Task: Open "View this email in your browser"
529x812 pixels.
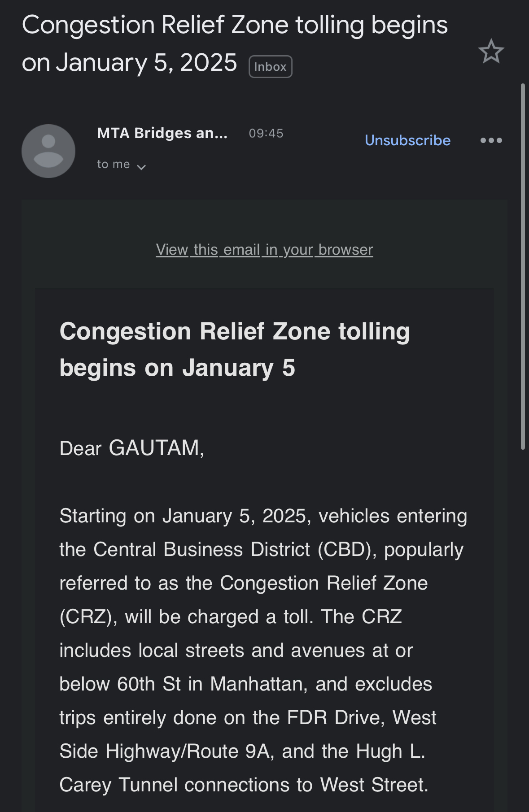Action: click(264, 250)
